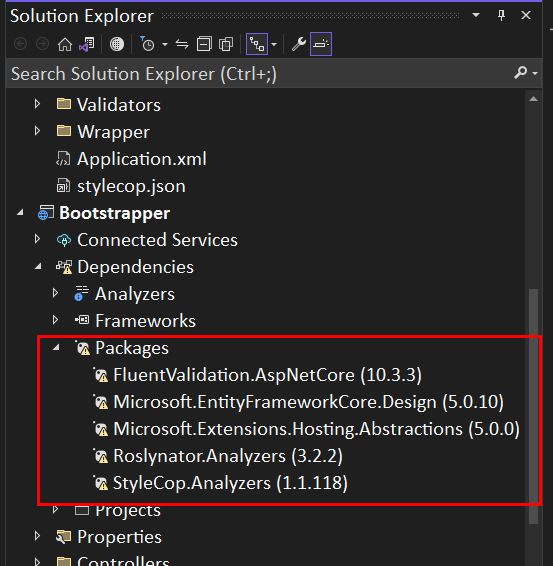Click the Application.xml file icon
Image resolution: width=553 pixels, height=566 pixels.
(64, 159)
